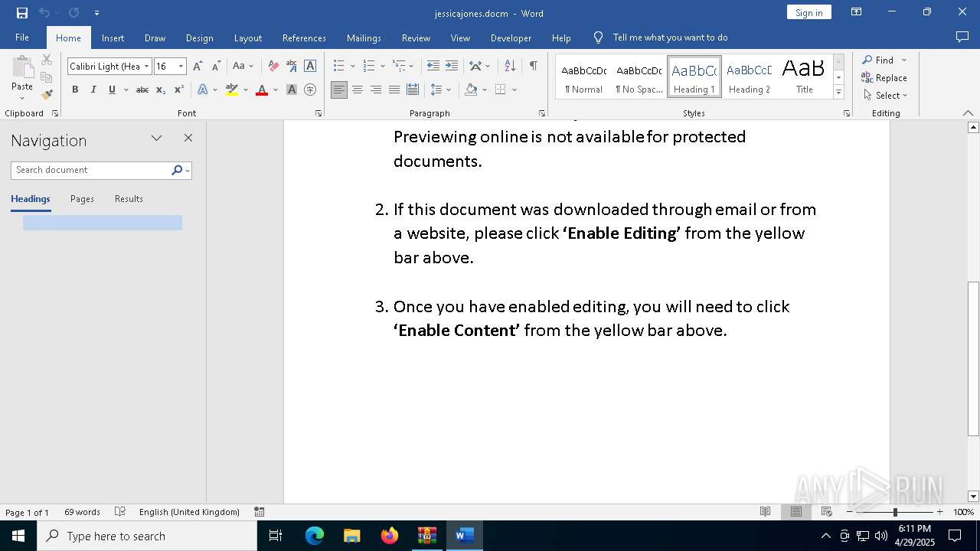Click the Sign in button
The image size is (980, 551).
(808, 12)
